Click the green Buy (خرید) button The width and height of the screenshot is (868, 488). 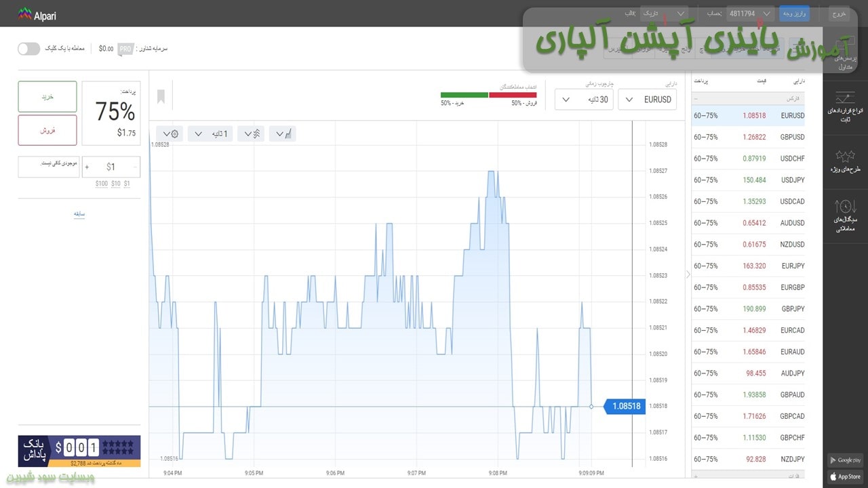click(47, 97)
